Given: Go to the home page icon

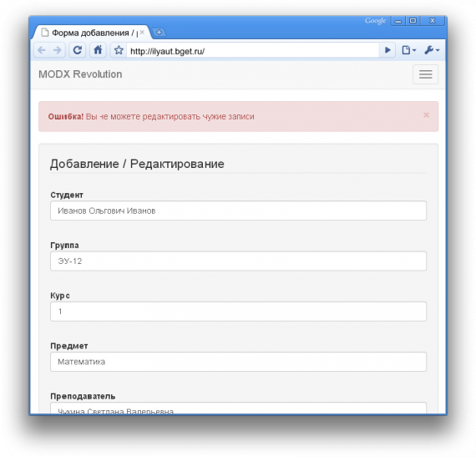Looking at the screenshot, I should (98, 50).
